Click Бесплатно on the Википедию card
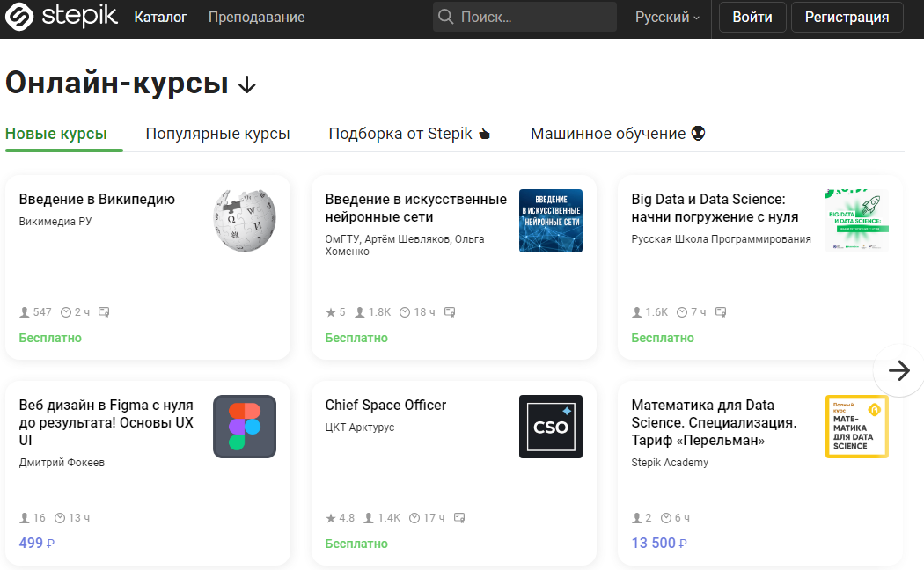This screenshot has width=924, height=570. [50, 338]
